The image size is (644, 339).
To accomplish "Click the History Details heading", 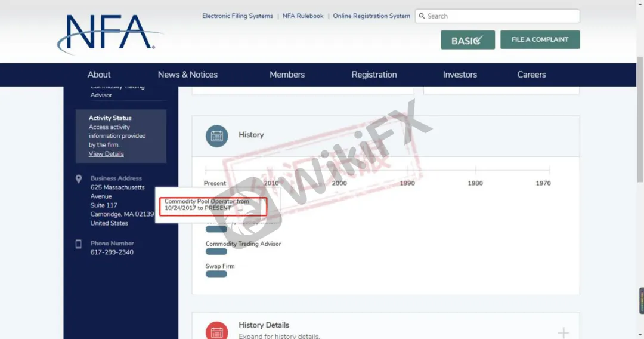I will click(264, 325).
